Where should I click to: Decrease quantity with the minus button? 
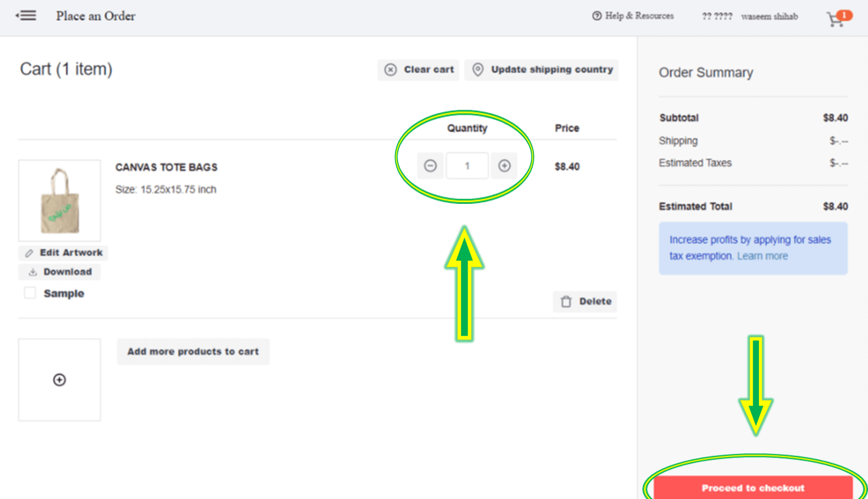[430, 166]
